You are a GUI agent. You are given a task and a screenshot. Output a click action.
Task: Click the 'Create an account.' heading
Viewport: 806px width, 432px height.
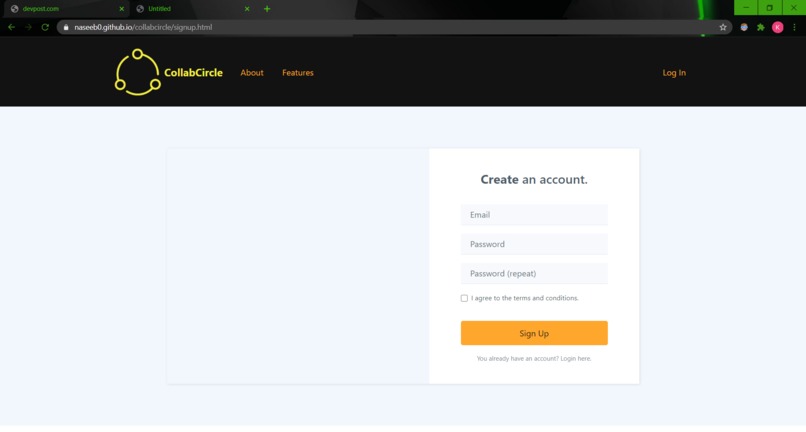click(x=534, y=179)
